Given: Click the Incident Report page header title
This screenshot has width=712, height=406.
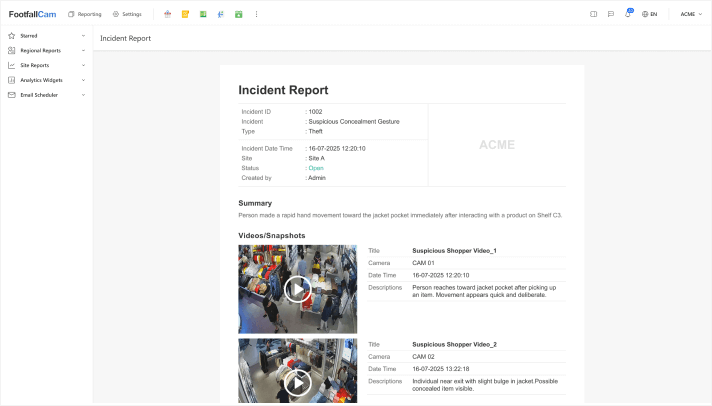Looking at the screenshot, I should click(x=125, y=38).
